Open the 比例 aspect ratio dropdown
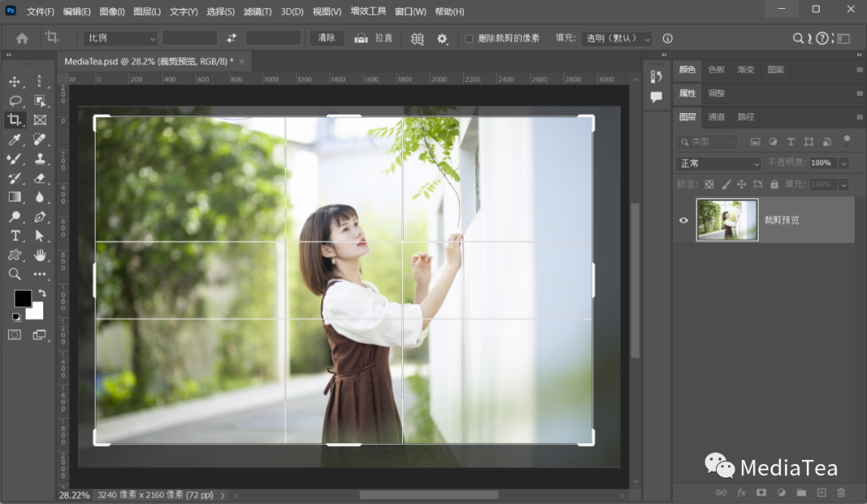Image resolution: width=867 pixels, height=504 pixels. [x=119, y=38]
